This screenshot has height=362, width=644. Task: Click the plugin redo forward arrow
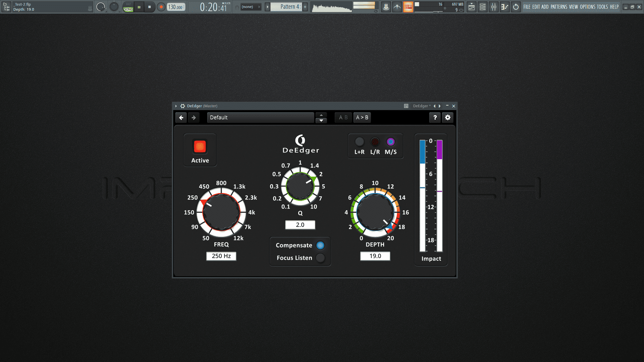tap(194, 118)
